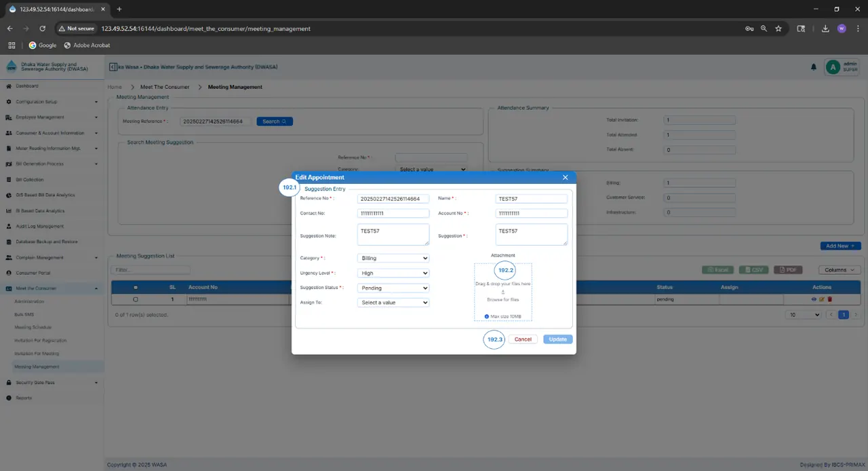
Task: Open the Urgency Level dropdown showing High
Action: pyautogui.click(x=393, y=273)
